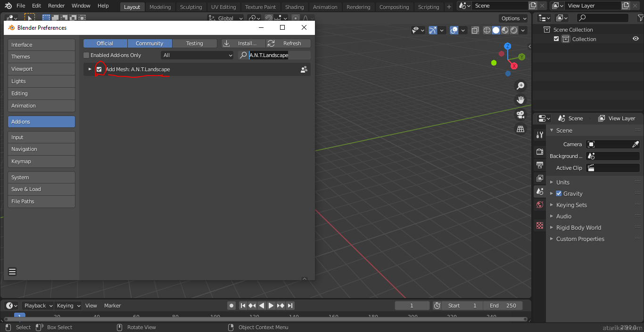Screen dimensions: 644x332
Task: Open the Scene properties tab
Action: [540, 191]
